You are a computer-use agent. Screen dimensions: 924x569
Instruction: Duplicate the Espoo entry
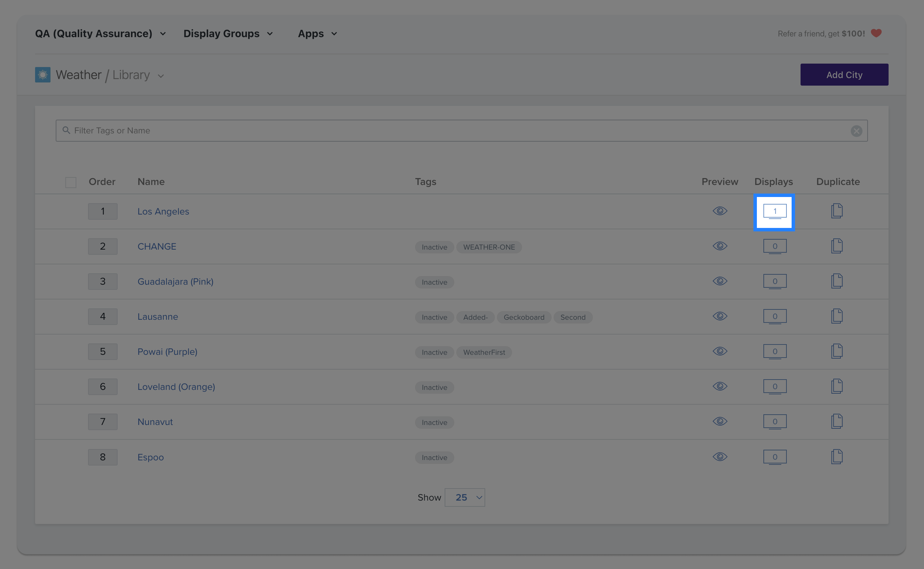tap(837, 457)
